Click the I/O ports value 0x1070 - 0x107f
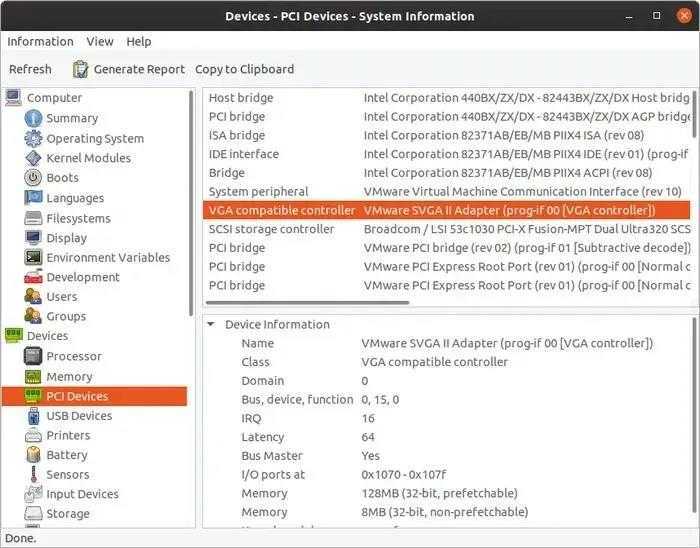 (x=404, y=475)
